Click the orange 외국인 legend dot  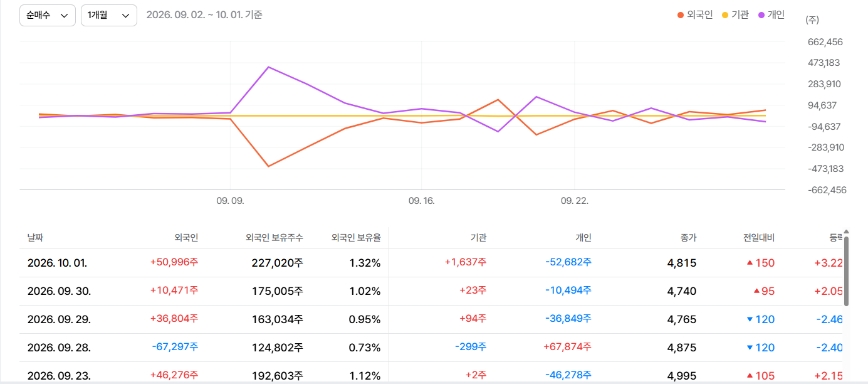pyautogui.click(x=681, y=15)
